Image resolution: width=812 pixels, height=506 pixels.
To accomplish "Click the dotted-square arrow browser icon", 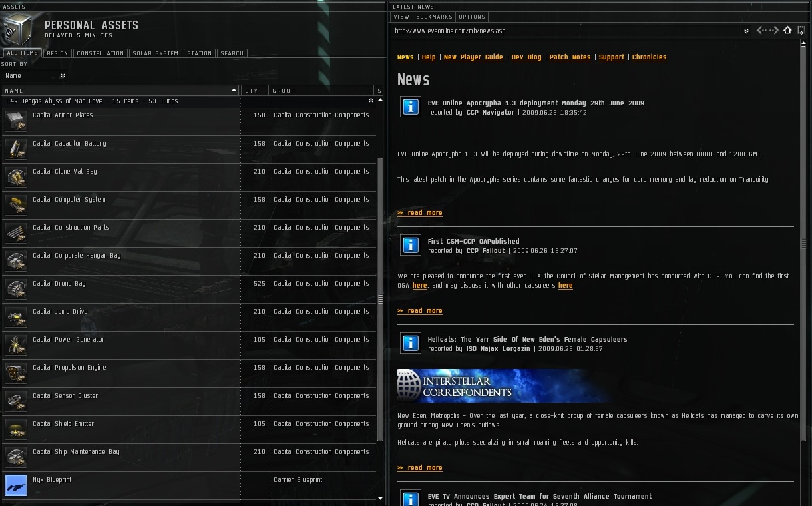I will click(x=802, y=31).
